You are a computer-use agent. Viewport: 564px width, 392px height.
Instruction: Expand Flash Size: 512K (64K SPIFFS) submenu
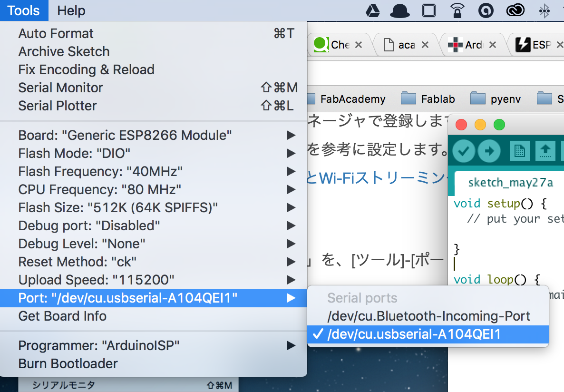[154, 207]
